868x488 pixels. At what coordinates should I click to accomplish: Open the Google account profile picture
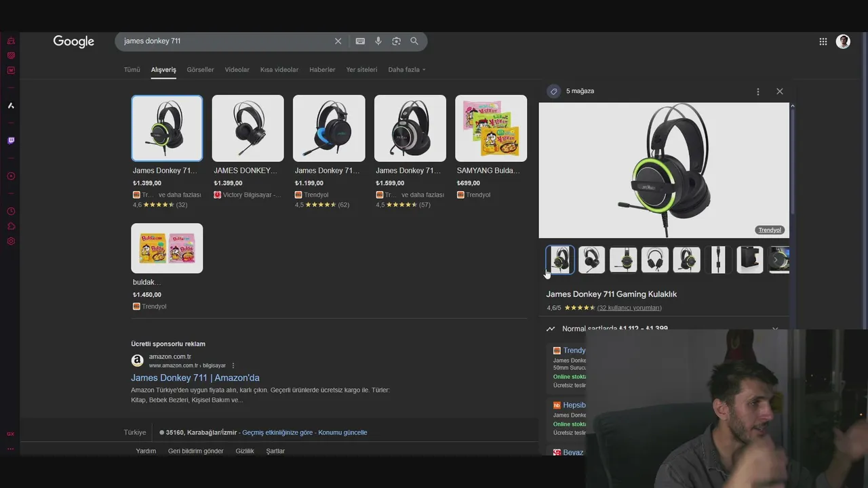[x=843, y=41]
